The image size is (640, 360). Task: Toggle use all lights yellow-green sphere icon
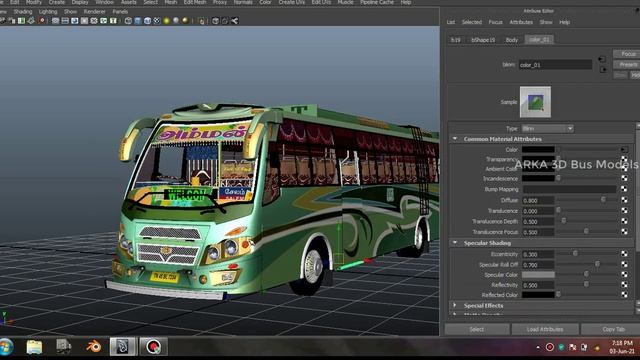[x=166, y=21]
